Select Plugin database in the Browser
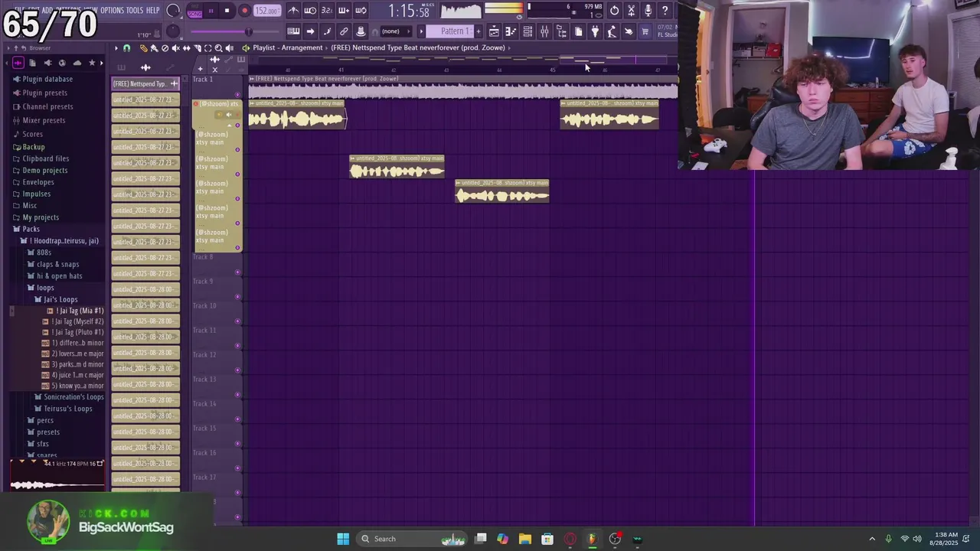This screenshot has width=980, height=551. pos(47,79)
